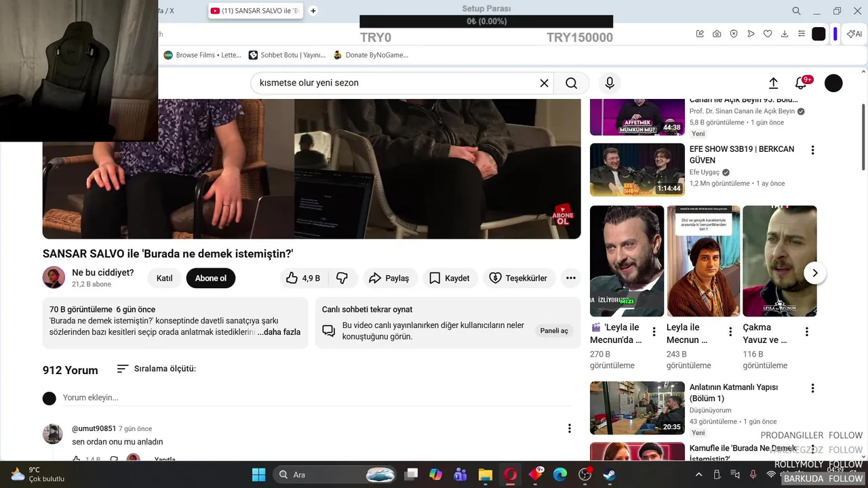Open Microsoft Edge from taskbar
The height and width of the screenshot is (488, 868).
tap(560, 474)
